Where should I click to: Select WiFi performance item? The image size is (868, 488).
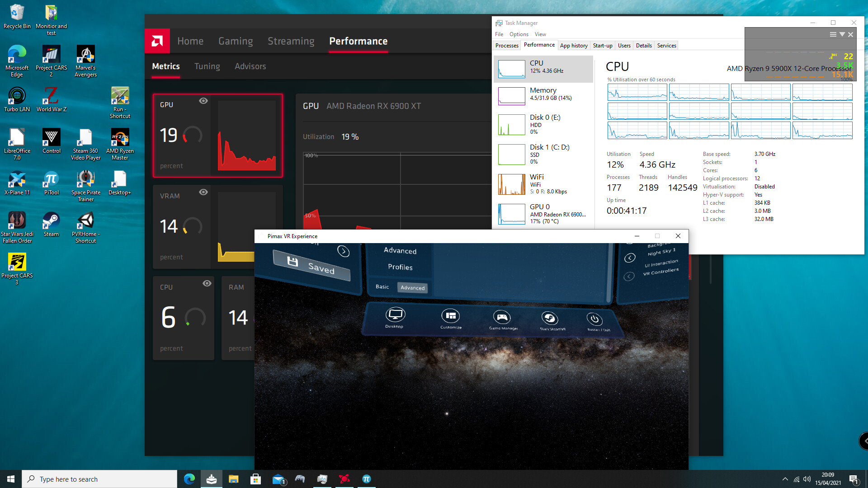pos(543,184)
